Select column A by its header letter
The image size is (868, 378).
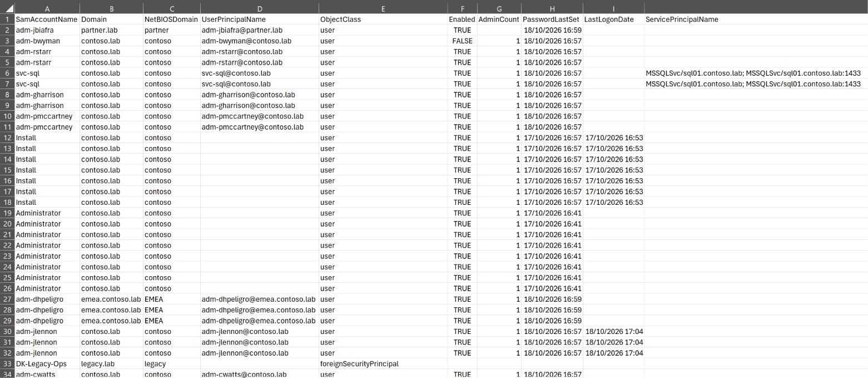(47, 8)
